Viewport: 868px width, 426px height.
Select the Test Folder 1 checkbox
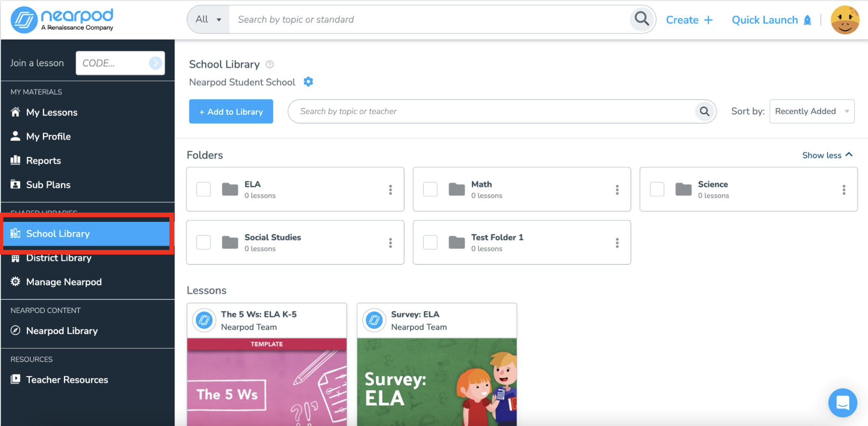(x=430, y=242)
